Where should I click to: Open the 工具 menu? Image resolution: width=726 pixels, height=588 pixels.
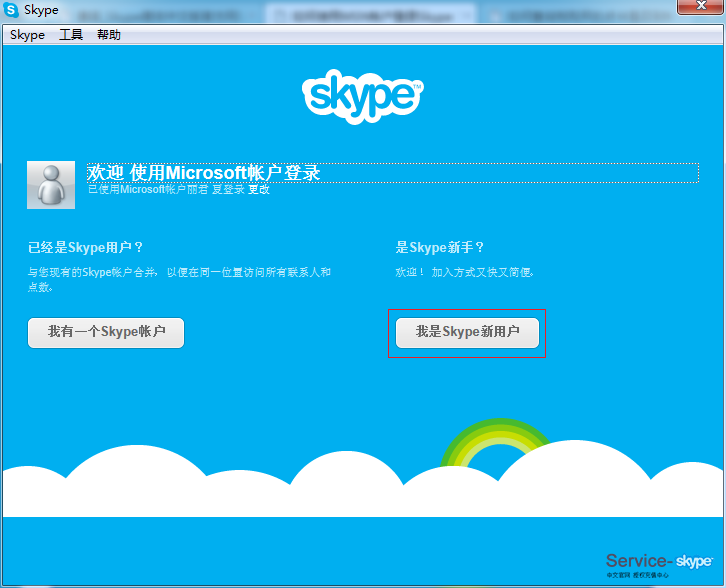point(71,35)
